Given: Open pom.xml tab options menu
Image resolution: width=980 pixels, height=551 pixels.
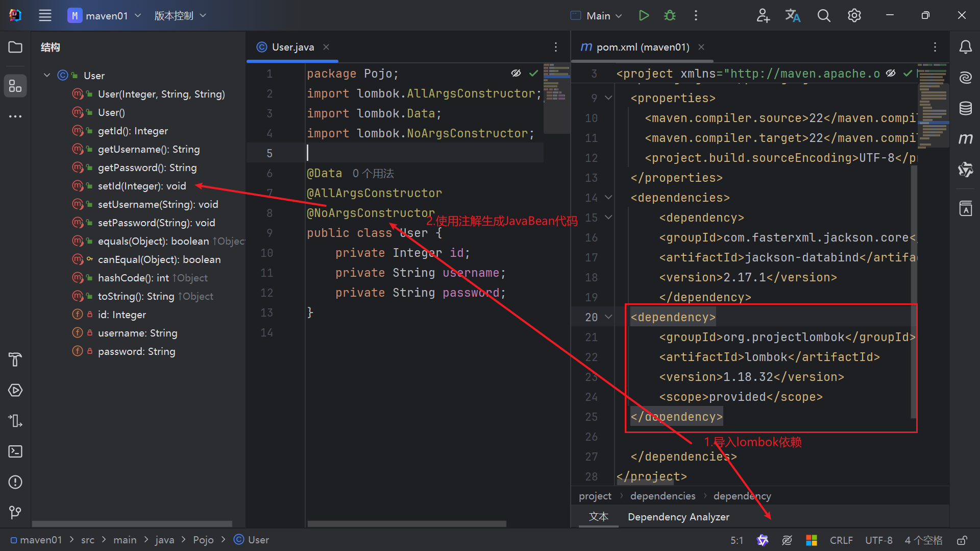Looking at the screenshot, I should pyautogui.click(x=935, y=47).
